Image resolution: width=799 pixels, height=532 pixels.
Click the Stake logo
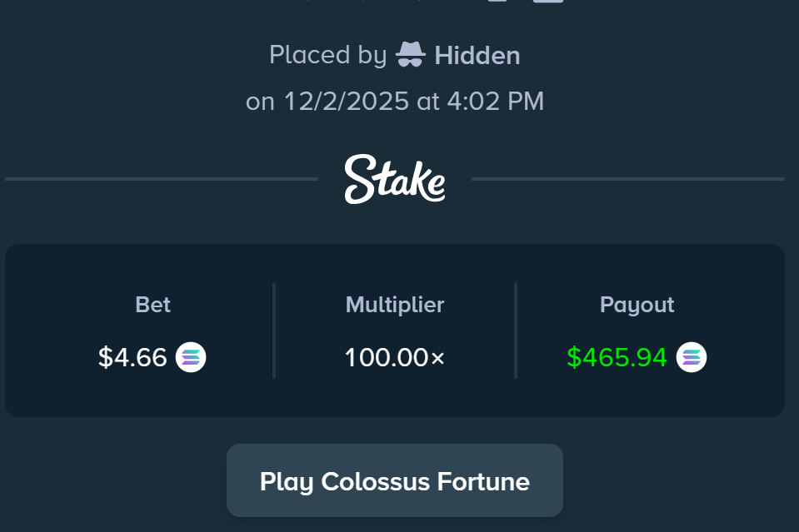(x=395, y=179)
